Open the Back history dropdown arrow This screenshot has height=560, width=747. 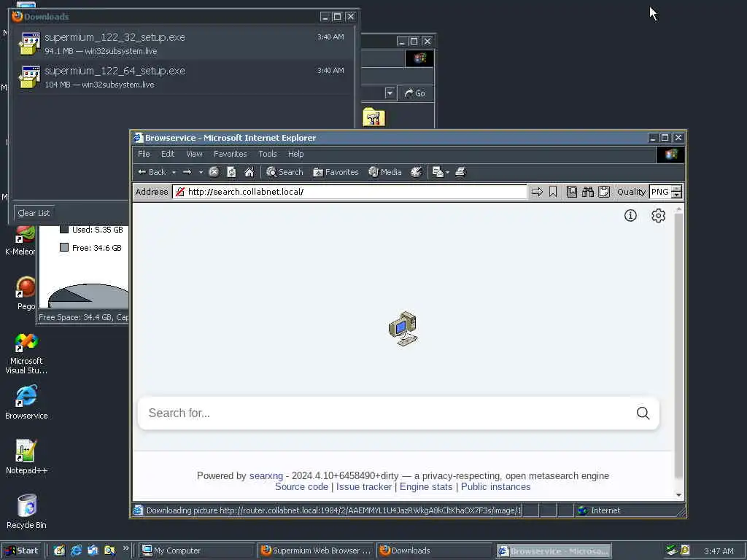[x=174, y=172]
